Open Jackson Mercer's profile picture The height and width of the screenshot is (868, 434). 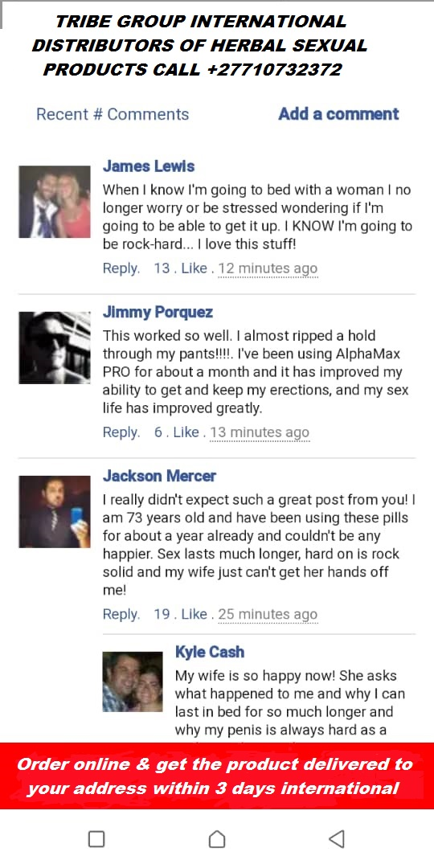click(55, 511)
